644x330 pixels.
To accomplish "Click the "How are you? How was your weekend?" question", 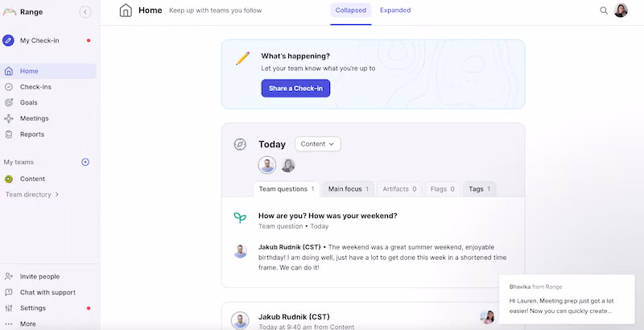I will coord(328,216).
